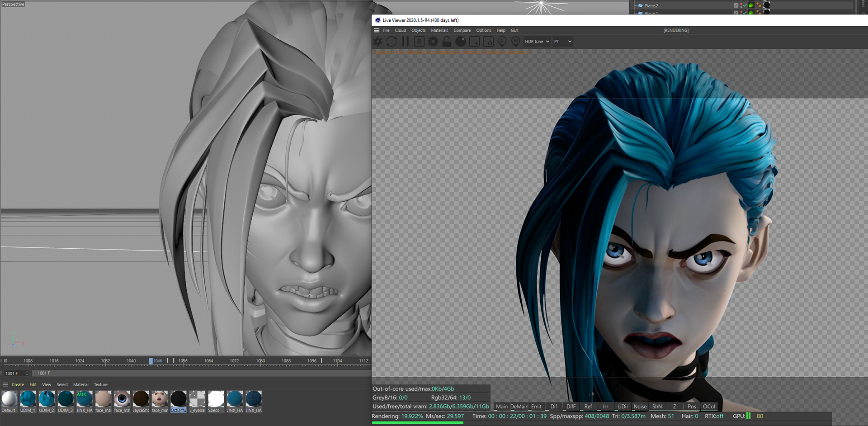Select the DifF render pass tab
This screenshot has height=426, width=868.
[571, 407]
